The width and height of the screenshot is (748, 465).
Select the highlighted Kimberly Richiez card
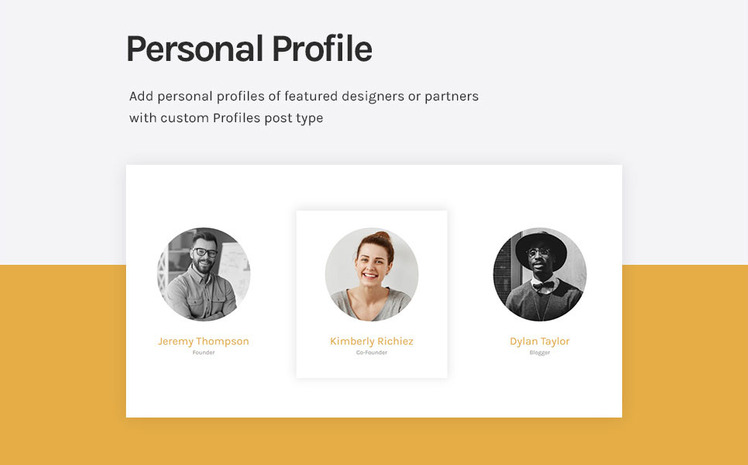pyautogui.click(x=372, y=294)
